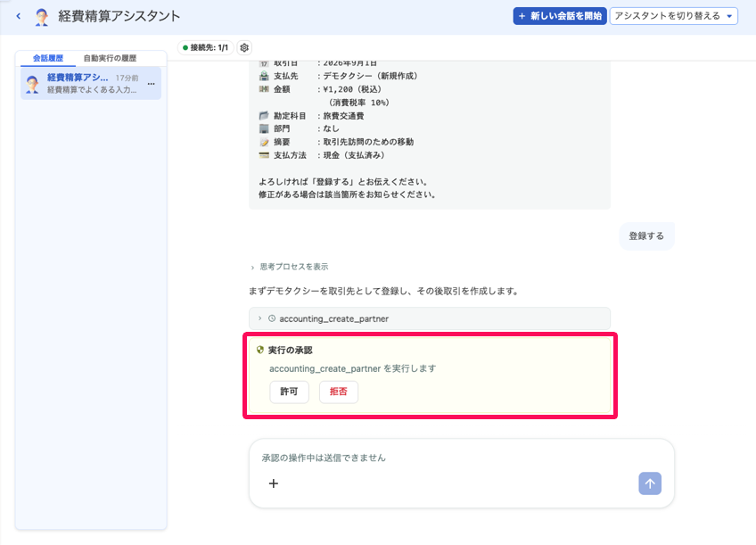
Task: Click the 部門 building icon
Action: (264, 128)
